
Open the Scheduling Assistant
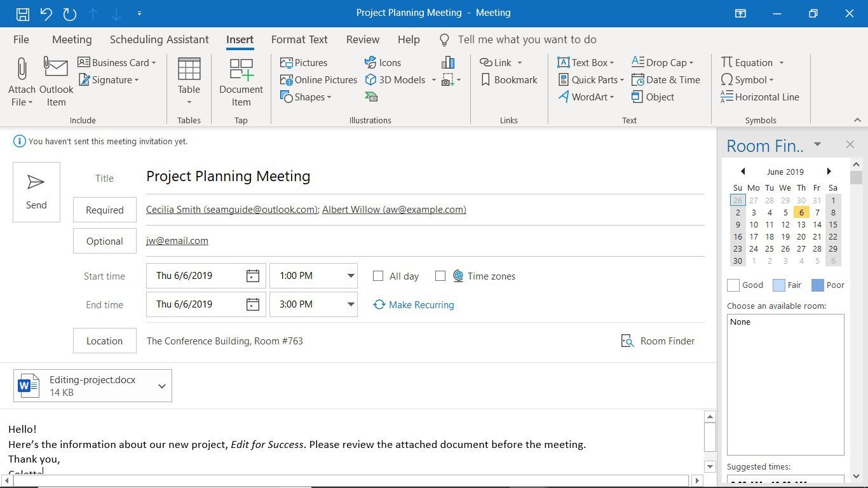coord(159,39)
